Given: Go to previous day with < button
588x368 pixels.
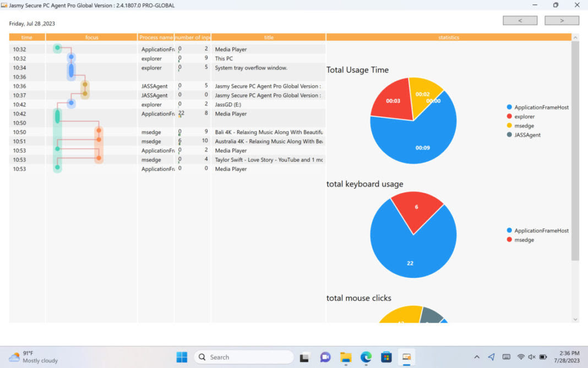Looking at the screenshot, I should 520,20.
